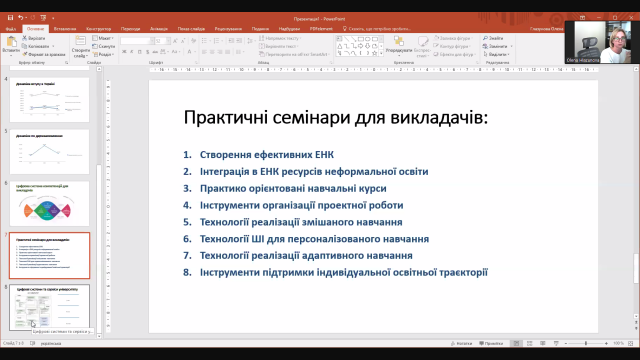Increase the font size
Screen dimensions: 640x360
tap(175, 41)
